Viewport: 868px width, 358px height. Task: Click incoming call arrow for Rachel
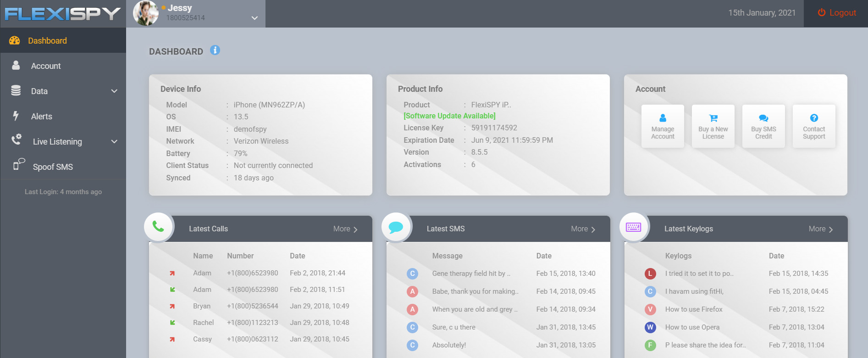point(172,323)
